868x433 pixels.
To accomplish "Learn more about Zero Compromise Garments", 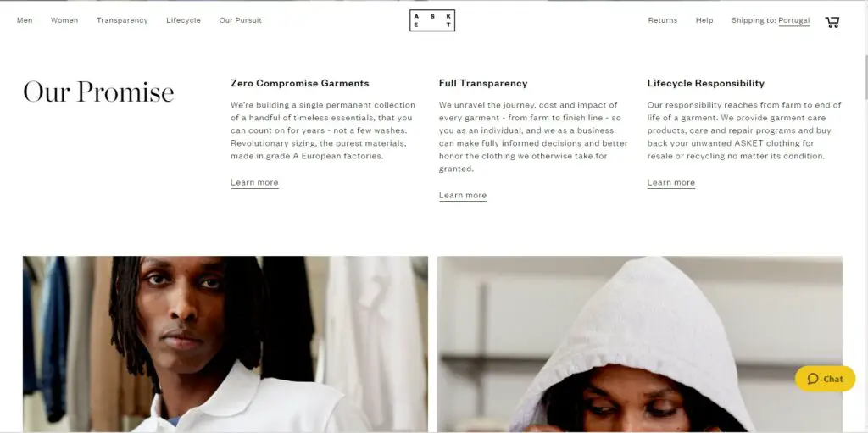I will click(x=254, y=183).
